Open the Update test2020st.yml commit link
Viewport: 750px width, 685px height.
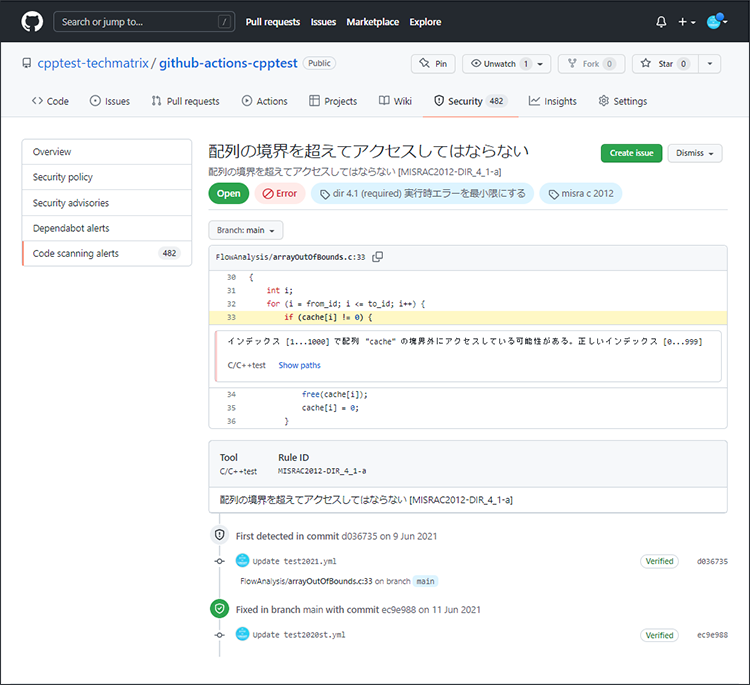pyautogui.click(x=298, y=635)
